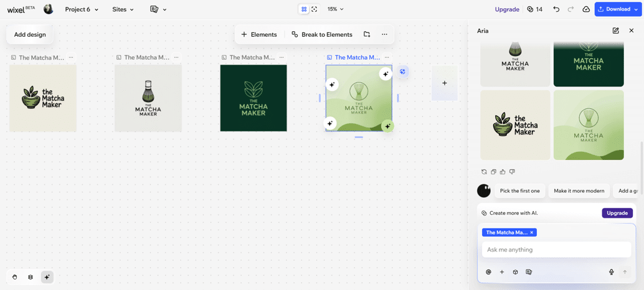Image resolution: width=644 pixels, height=290 pixels.
Task: Click the microphone voice input icon
Action: 611,272
